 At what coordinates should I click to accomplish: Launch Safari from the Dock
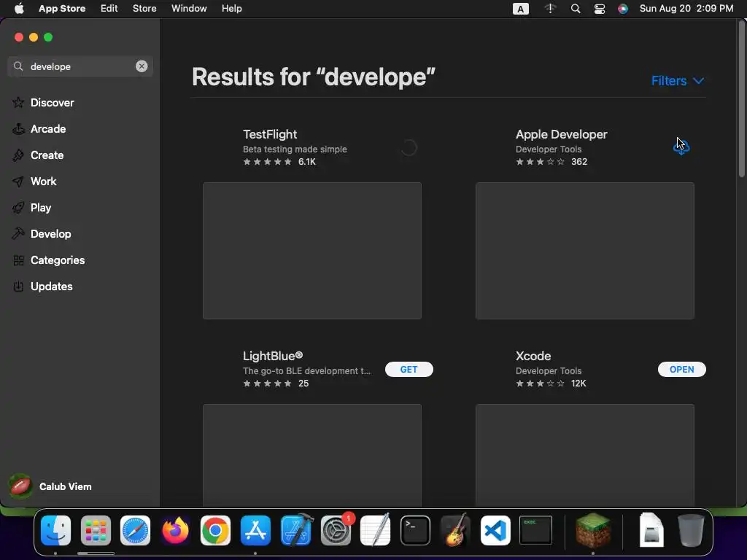click(135, 531)
